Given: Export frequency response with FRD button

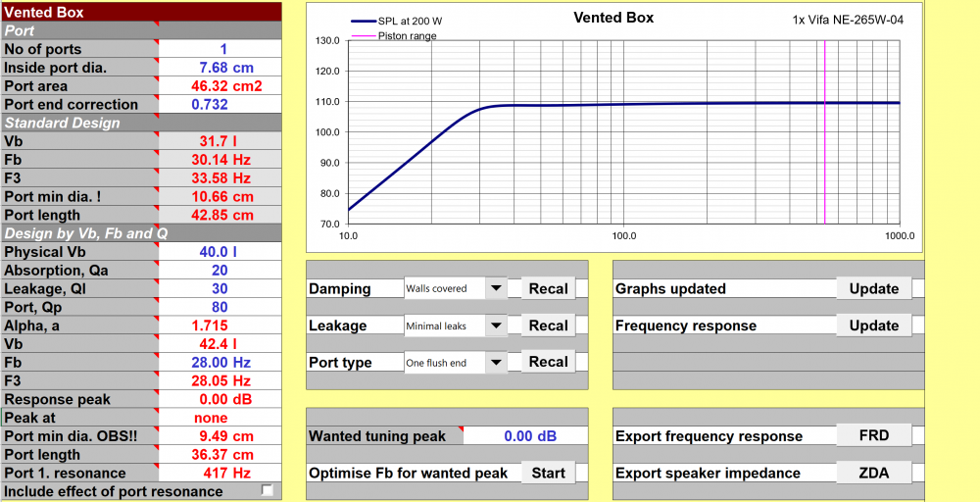Looking at the screenshot, I should click(x=873, y=436).
